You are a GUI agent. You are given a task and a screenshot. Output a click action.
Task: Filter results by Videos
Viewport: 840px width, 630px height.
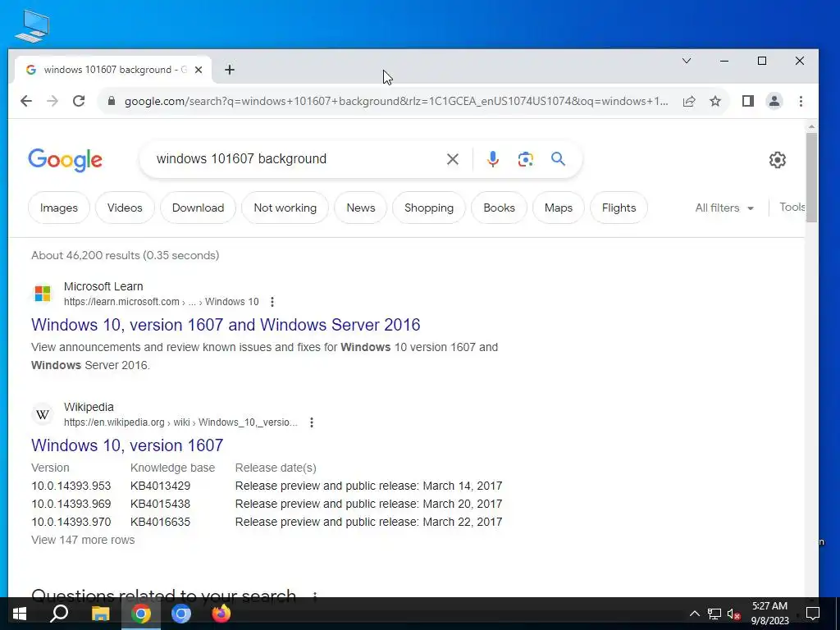tap(125, 208)
